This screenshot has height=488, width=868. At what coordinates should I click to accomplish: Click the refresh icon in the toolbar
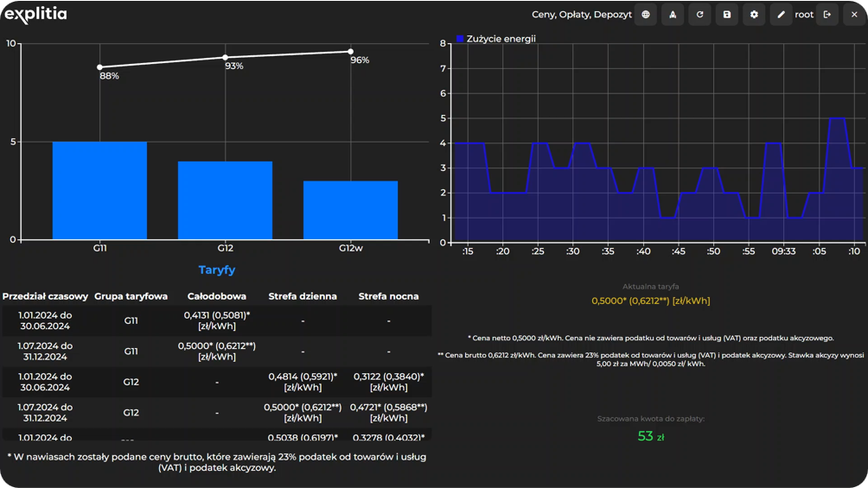click(699, 15)
